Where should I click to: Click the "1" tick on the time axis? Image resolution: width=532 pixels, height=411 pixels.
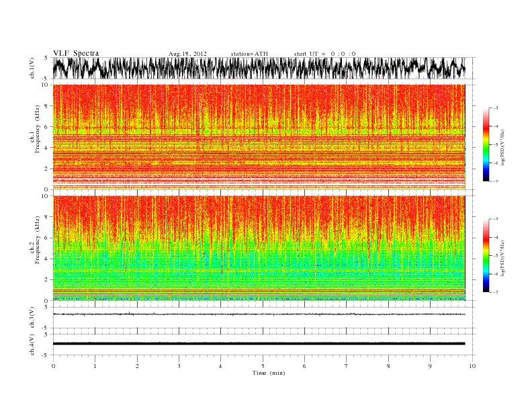(x=95, y=366)
